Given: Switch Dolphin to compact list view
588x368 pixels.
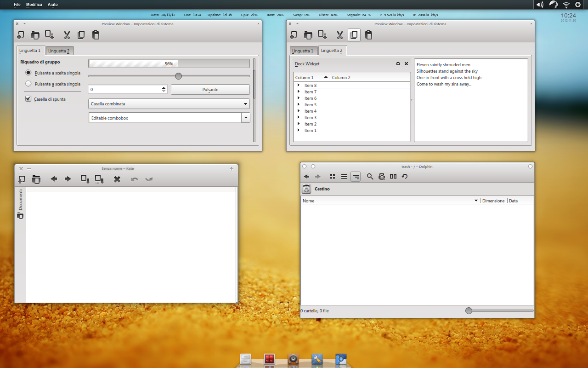Looking at the screenshot, I should pos(344,176).
